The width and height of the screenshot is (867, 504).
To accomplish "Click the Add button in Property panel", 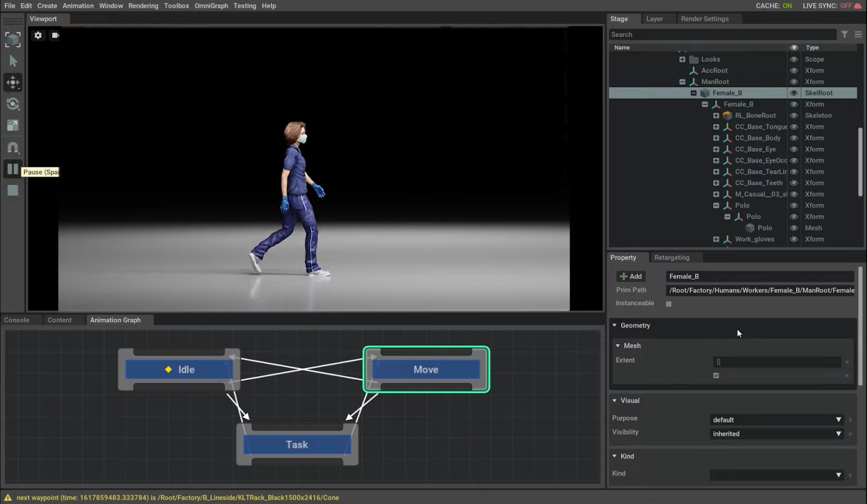I will (x=631, y=276).
